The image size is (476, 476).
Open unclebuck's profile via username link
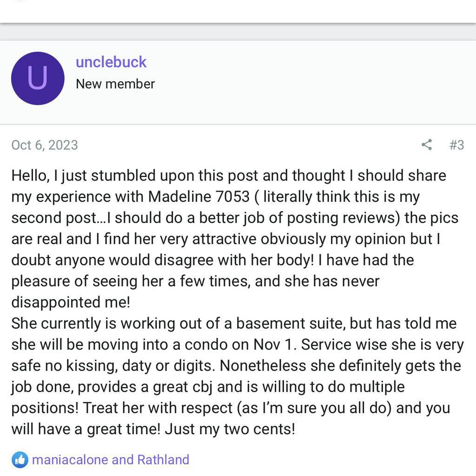(111, 62)
